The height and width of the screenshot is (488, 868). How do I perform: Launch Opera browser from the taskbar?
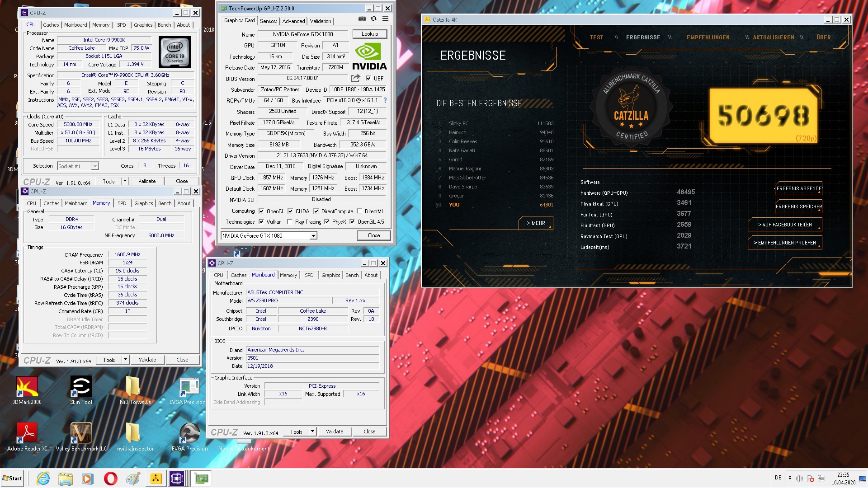pos(110,479)
